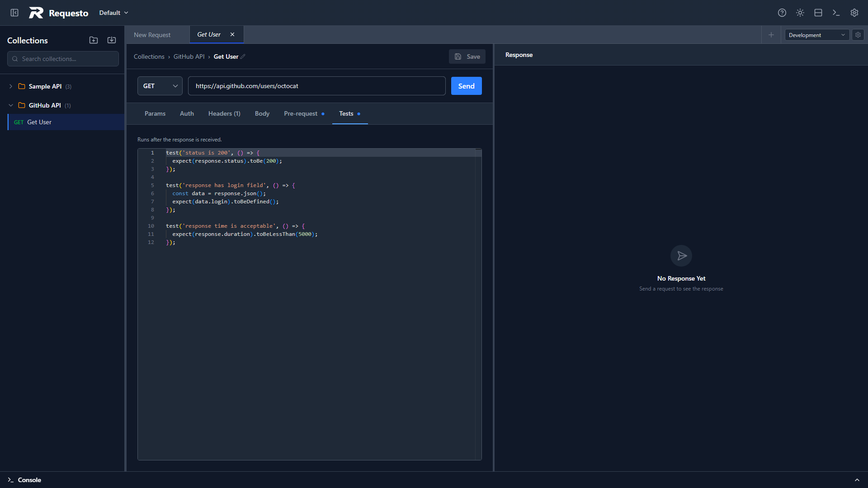The image size is (868, 488).
Task: Open the Params tab
Action: point(155,113)
